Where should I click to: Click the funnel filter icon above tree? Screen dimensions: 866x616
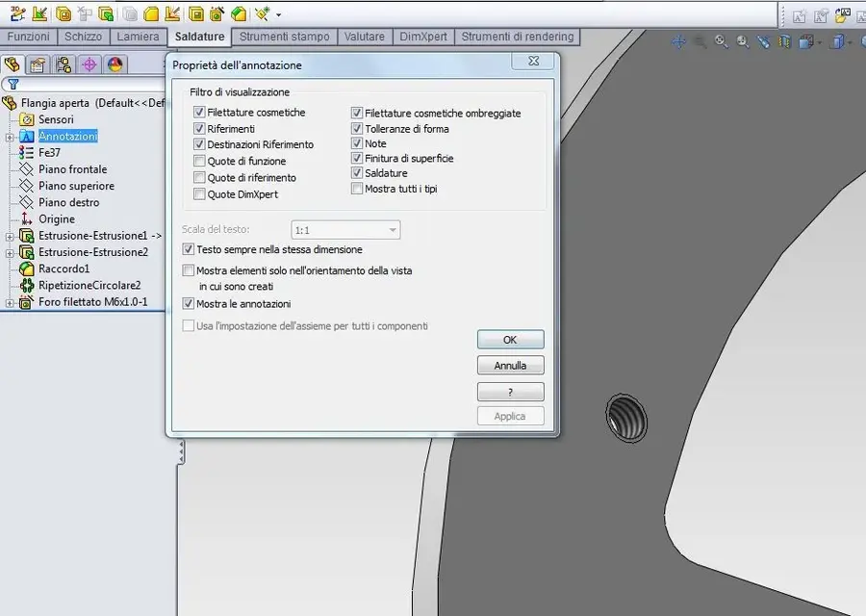(x=13, y=84)
